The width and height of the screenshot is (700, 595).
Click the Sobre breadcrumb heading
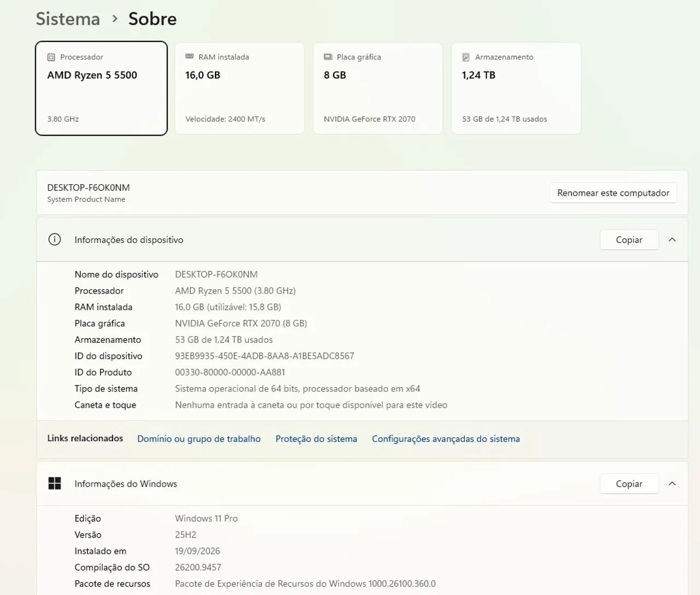pos(153,19)
